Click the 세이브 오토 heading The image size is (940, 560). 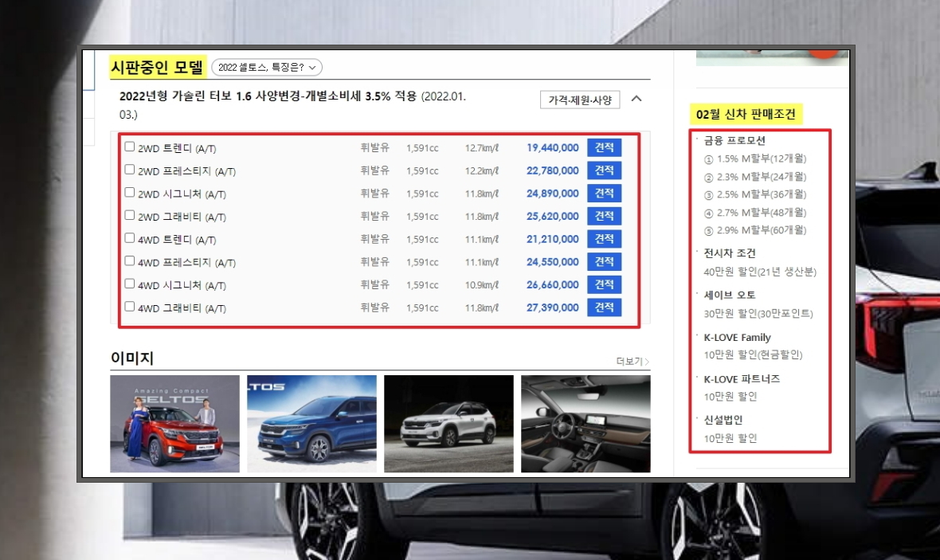click(730, 295)
